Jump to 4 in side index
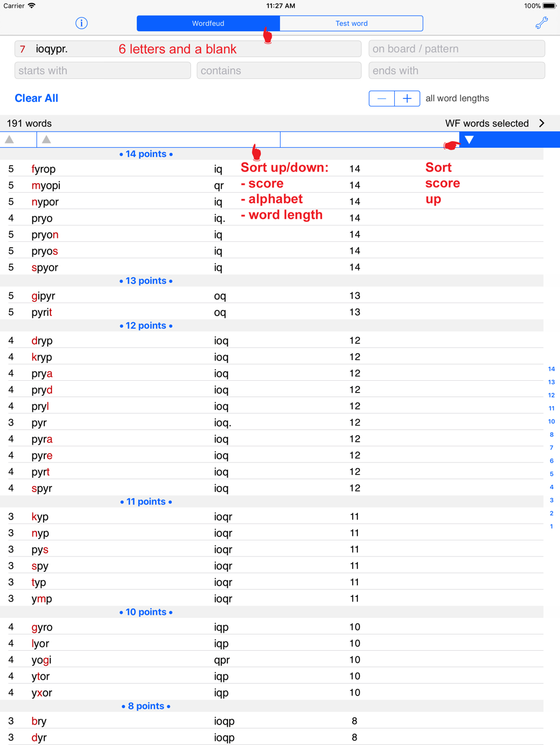 pos(552,487)
